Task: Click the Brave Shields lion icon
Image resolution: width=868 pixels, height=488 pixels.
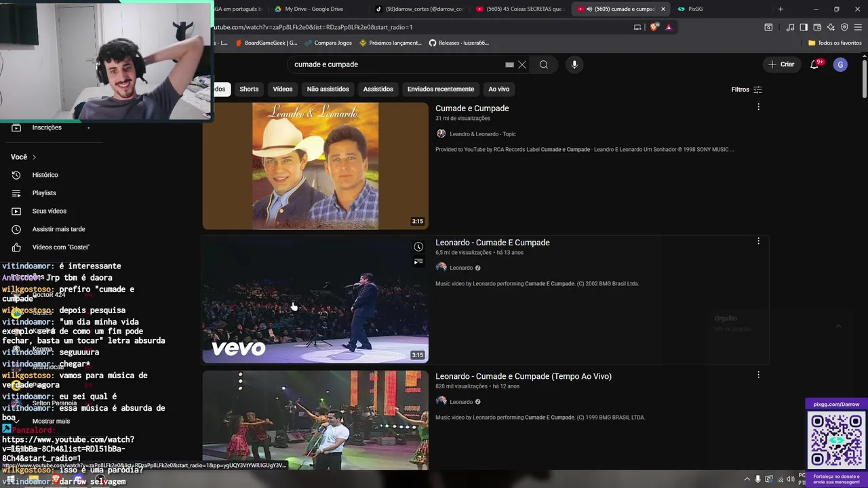Action: 654,27
